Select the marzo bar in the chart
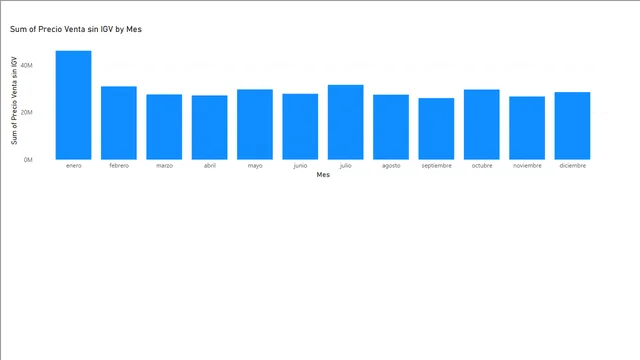 [x=164, y=127]
